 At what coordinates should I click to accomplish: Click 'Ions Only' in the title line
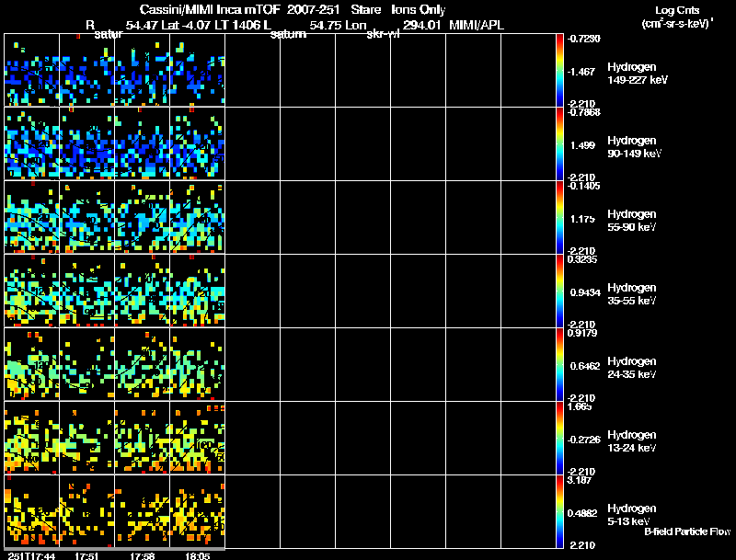[419, 9]
